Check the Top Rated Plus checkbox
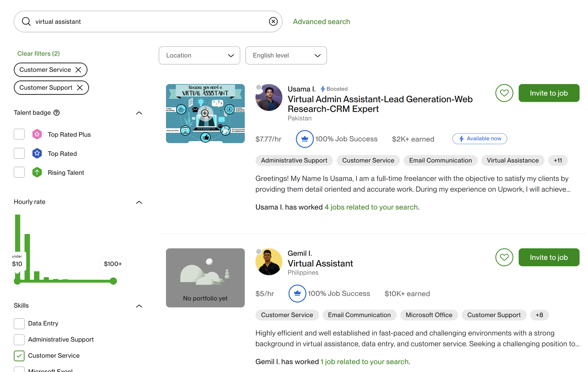Image resolution: width=588 pixels, height=372 pixels. pos(19,134)
